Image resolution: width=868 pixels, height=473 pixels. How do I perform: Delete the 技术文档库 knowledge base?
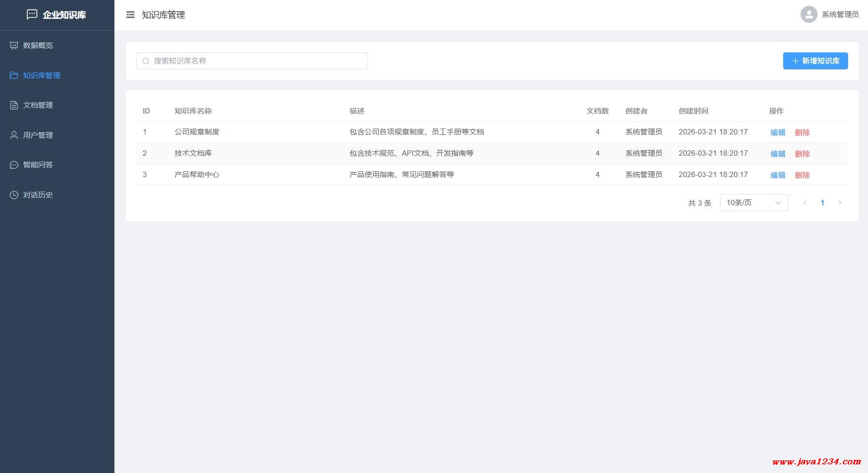coord(802,154)
